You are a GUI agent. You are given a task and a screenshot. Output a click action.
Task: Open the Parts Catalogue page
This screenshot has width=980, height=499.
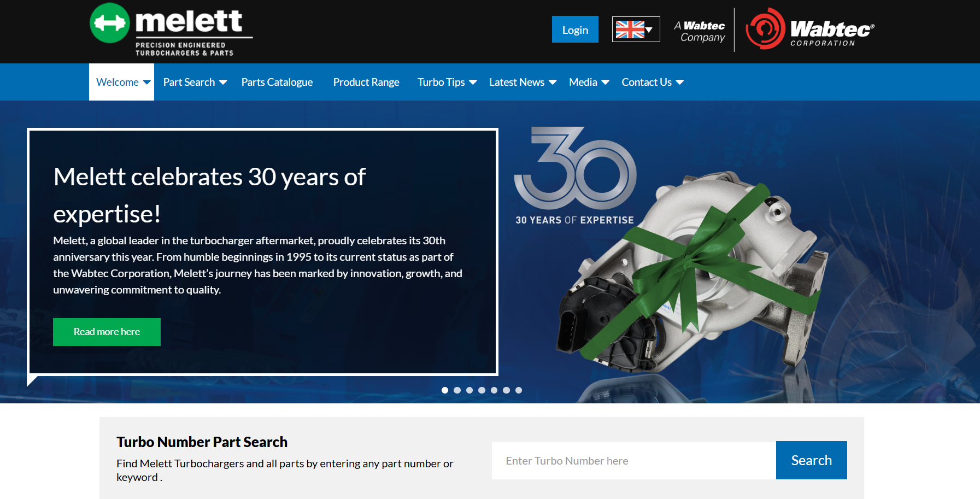pos(277,82)
